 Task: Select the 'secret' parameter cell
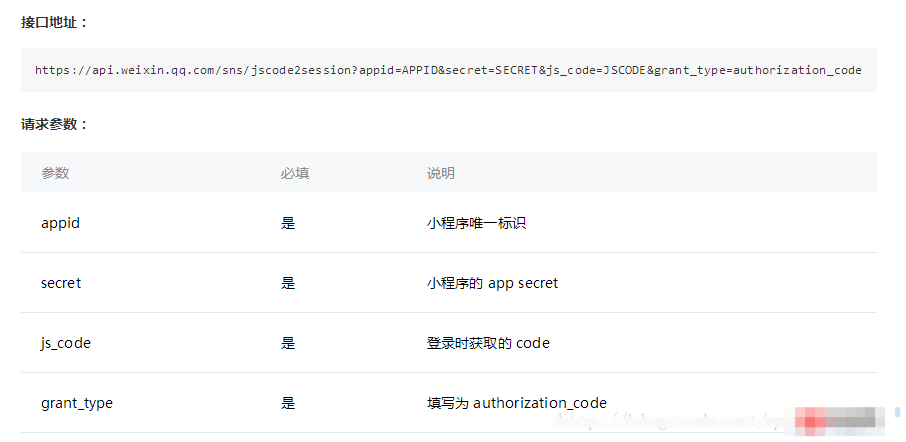click(x=61, y=283)
